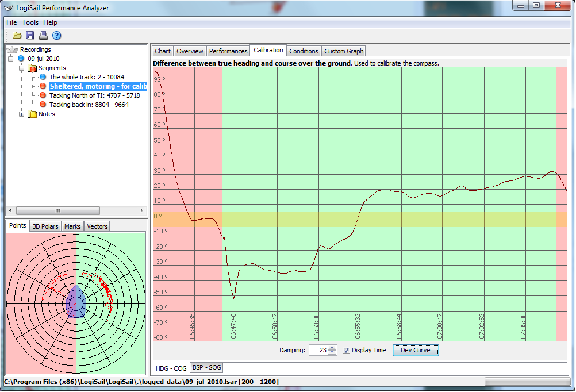
Task: Click the Save floppy disk icon
Action: pos(30,36)
